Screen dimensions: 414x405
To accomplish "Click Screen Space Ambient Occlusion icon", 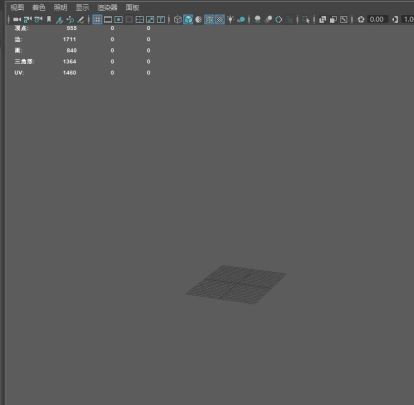I will (x=257, y=20).
